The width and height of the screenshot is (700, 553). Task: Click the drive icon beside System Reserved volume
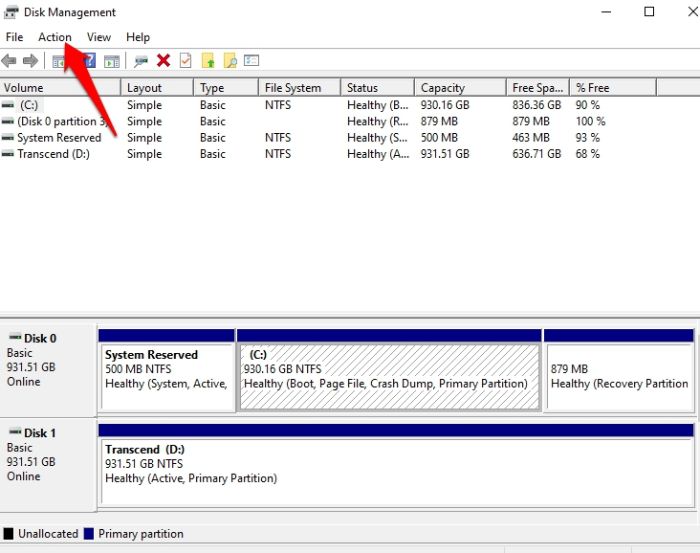pyautogui.click(x=8, y=138)
